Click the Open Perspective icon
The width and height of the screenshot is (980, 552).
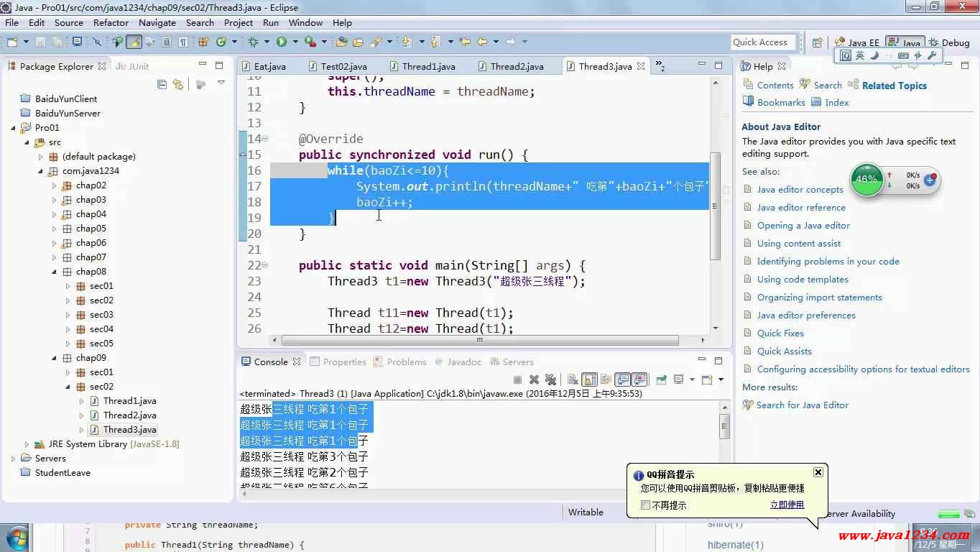point(817,42)
